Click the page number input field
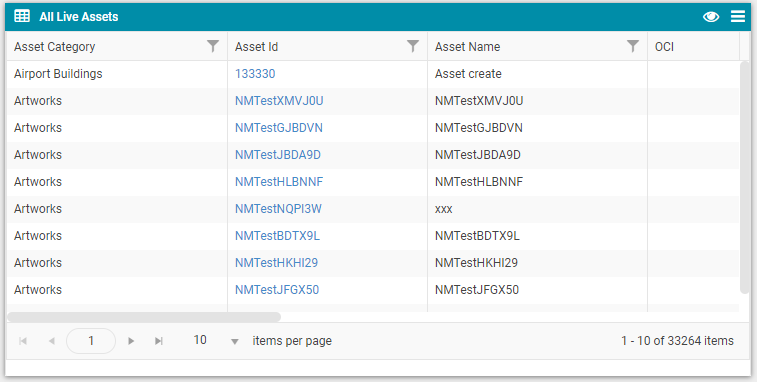The height and width of the screenshot is (382, 757). (x=91, y=341)
